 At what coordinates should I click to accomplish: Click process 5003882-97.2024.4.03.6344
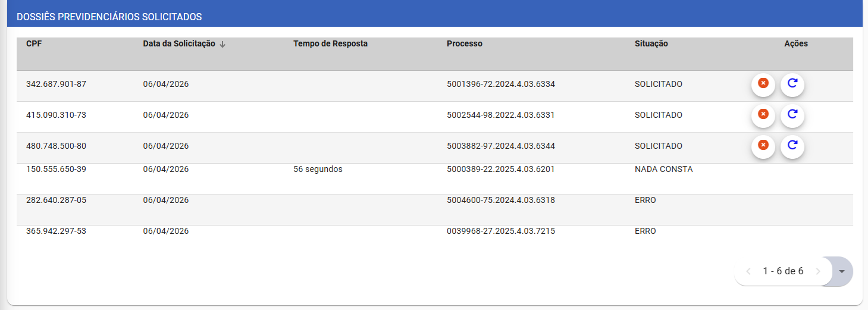501,146
